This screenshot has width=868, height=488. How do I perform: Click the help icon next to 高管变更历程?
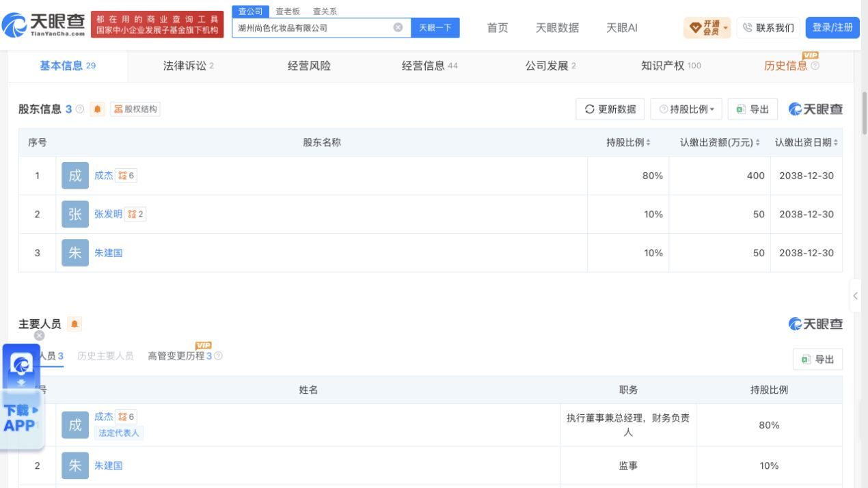[x=219, y=356]
